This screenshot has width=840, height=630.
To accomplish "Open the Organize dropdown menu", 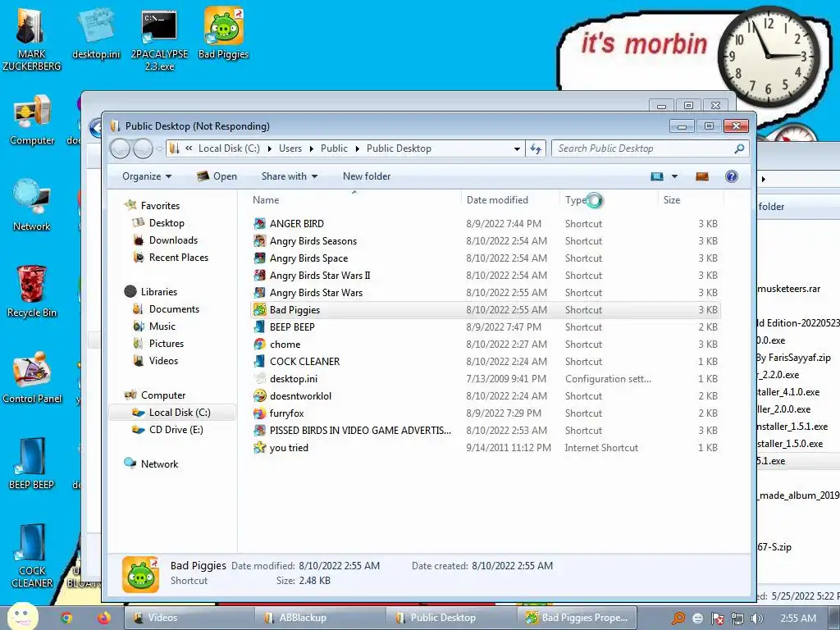I will [x=146, y=176].
